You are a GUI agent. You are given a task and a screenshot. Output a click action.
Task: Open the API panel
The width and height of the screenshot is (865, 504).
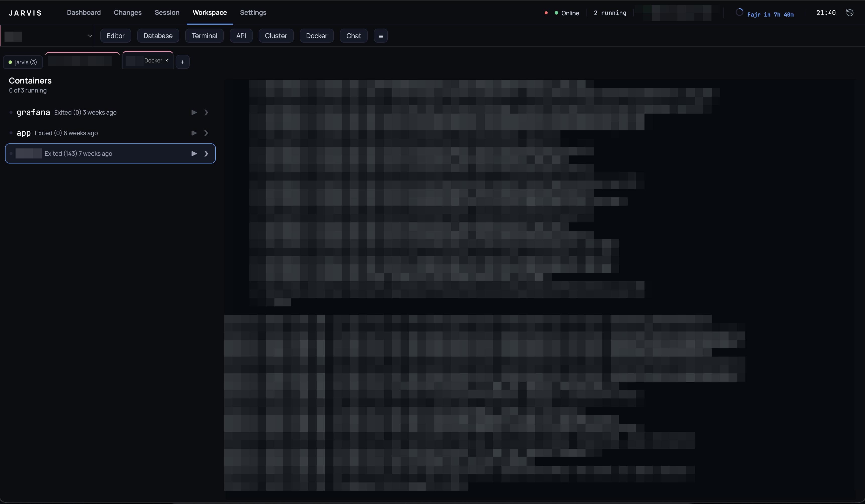[241, 36]
